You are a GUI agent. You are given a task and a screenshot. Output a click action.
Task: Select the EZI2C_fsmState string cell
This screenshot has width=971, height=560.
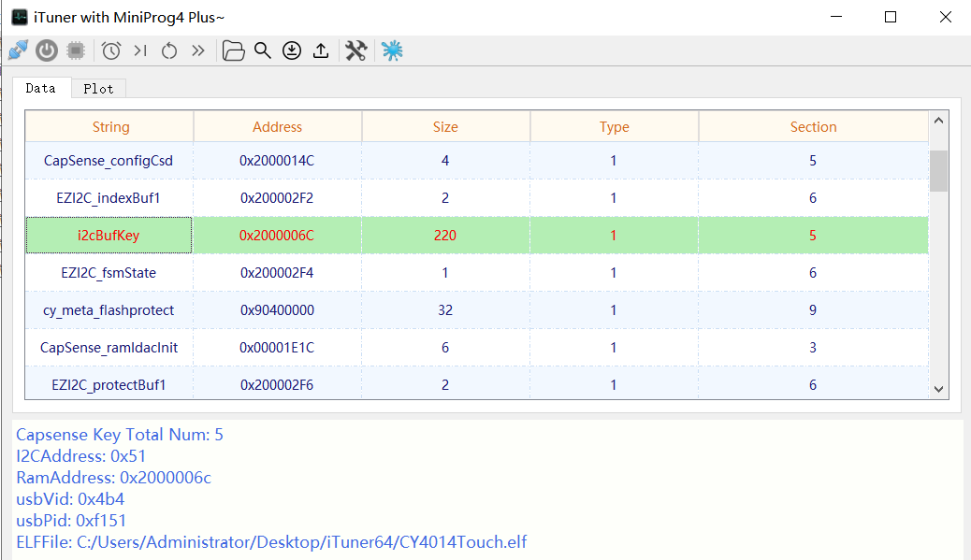[x=109, y=273]
